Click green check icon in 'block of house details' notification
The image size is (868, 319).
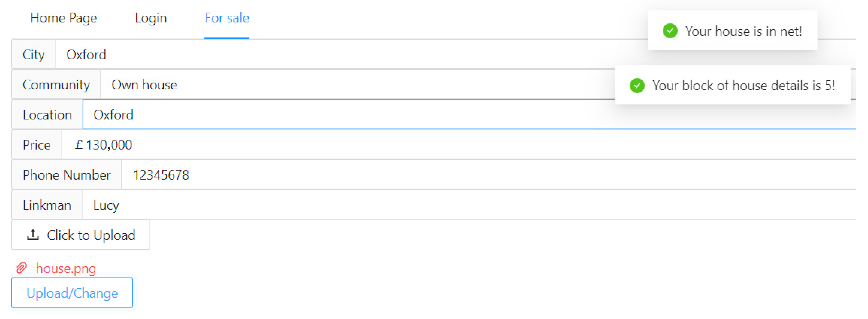637,85
